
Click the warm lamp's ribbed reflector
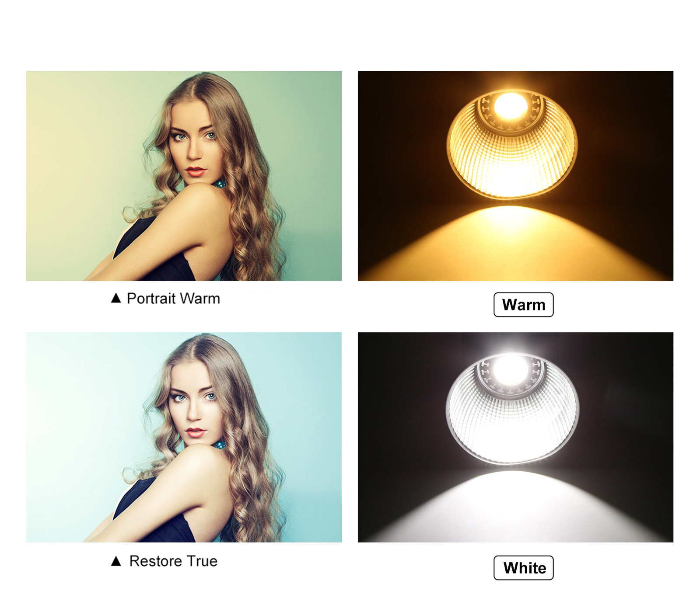[x=512, y=162]
